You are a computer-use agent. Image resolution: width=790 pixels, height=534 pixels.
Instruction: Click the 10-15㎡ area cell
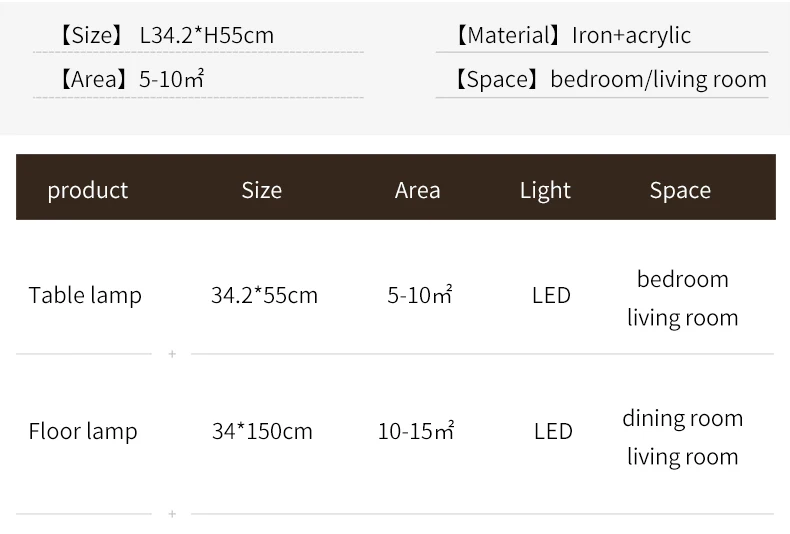(x=416, y=431)
